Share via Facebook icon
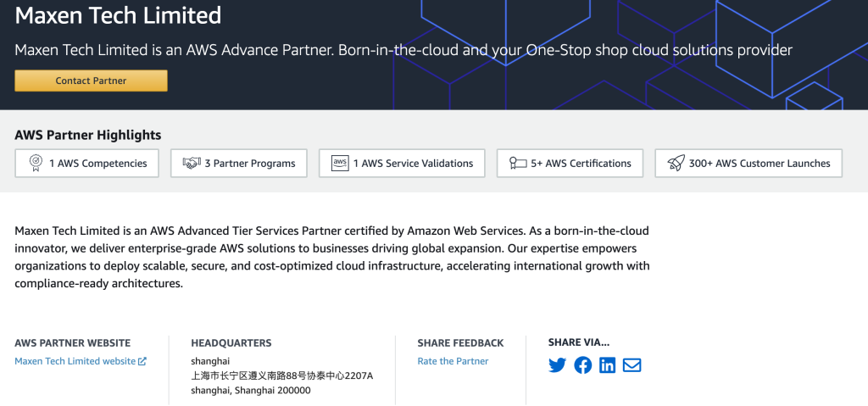 [x=582, y=365]
